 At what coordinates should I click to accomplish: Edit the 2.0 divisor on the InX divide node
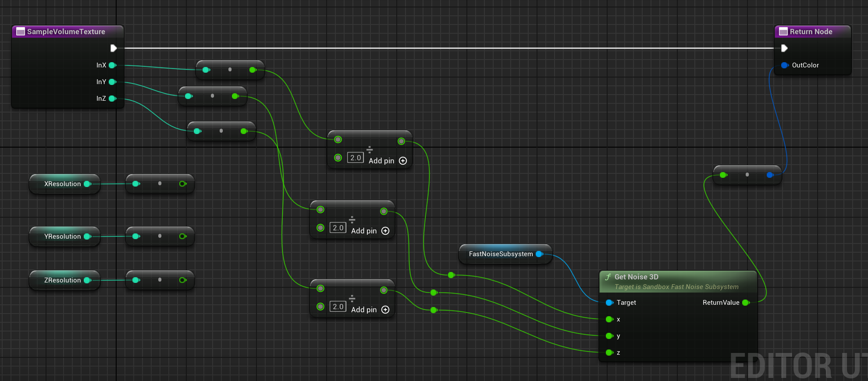[x=356, y=158]
